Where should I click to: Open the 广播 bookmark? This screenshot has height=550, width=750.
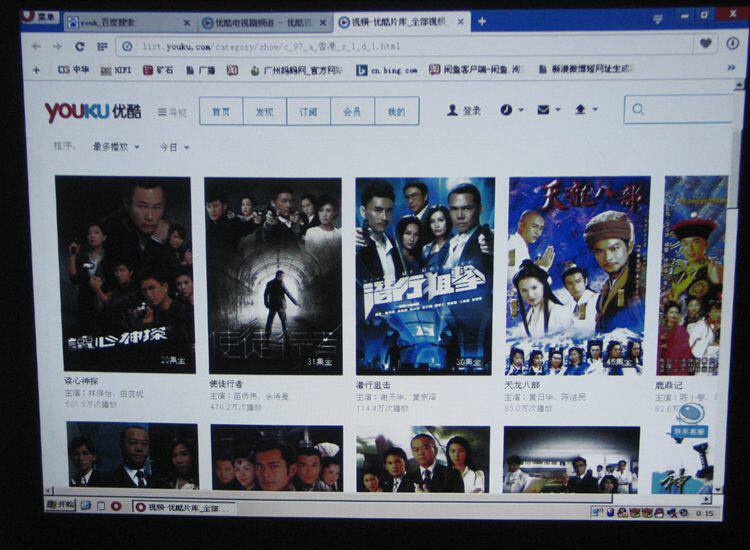pos(200,70)
